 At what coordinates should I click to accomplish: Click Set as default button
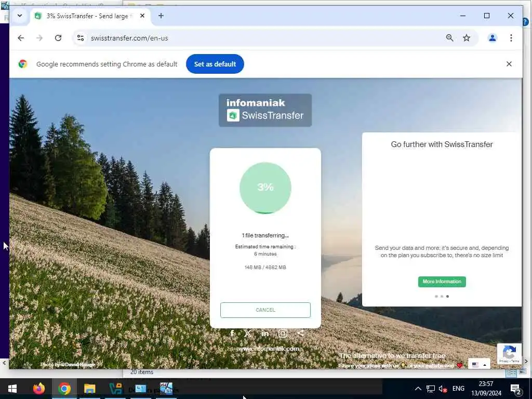point(215,64)
